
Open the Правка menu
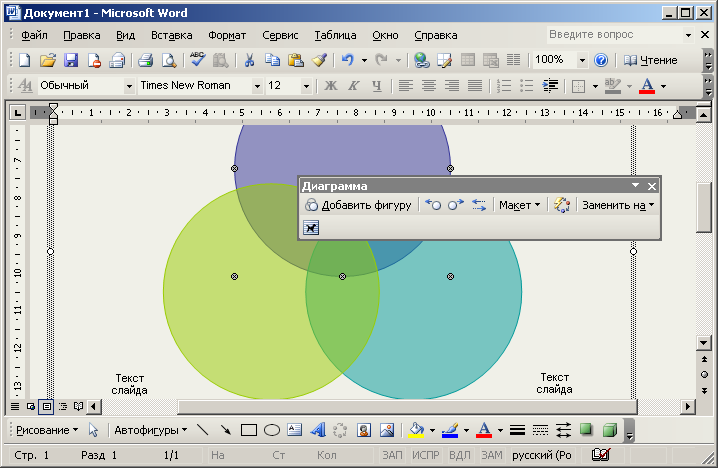click(x=82, y=35)
